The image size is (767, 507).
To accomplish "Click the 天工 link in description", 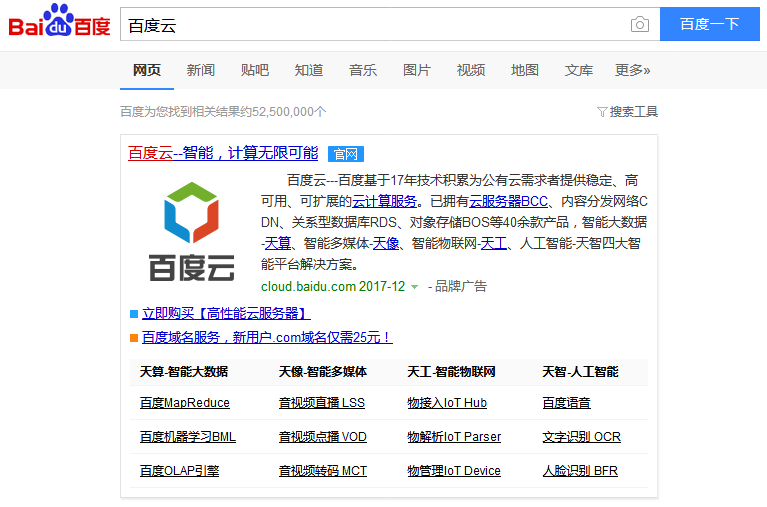I will 494,243.
